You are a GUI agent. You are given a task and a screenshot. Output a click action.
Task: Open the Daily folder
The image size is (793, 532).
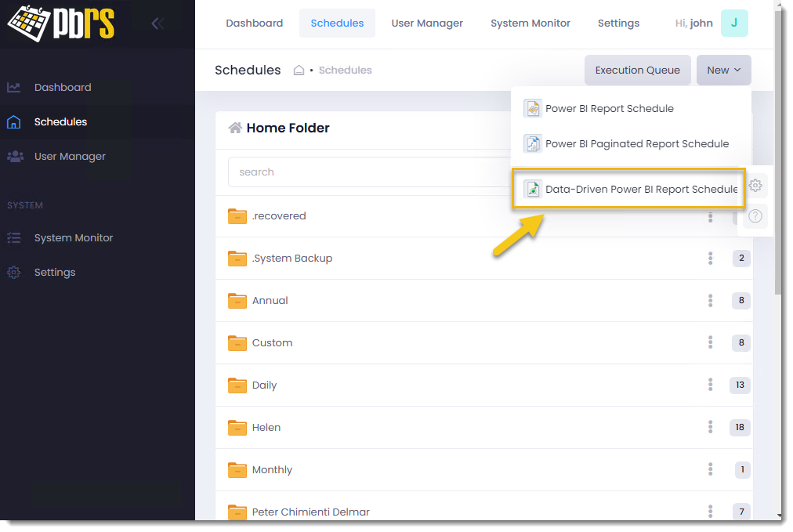tap(265, 385)
